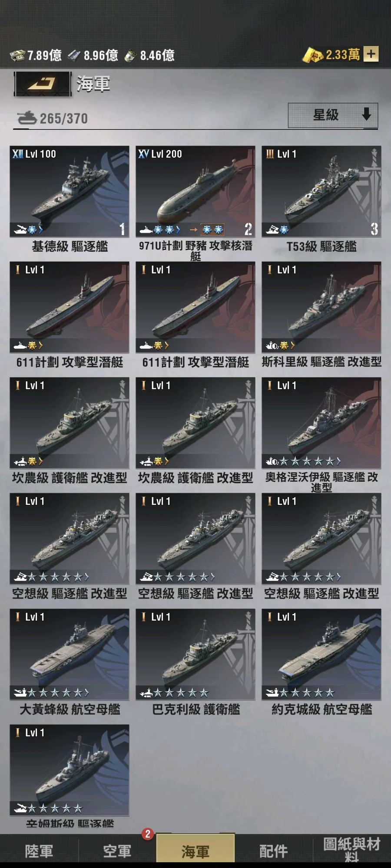
Task: Tap the oil resource icon showing 8.46億
Action: coord(131,56)
